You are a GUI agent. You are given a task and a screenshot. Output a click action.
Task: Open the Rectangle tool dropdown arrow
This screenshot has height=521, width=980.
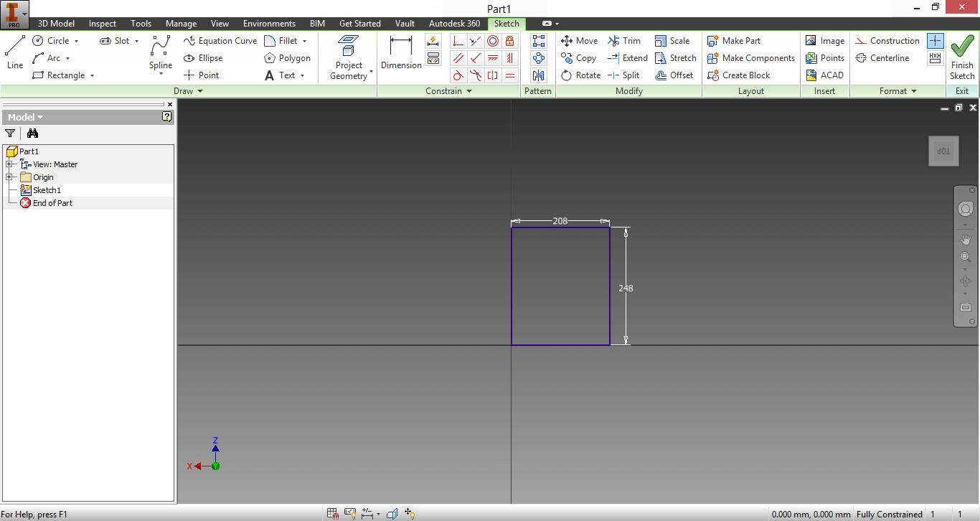point(93,75)
